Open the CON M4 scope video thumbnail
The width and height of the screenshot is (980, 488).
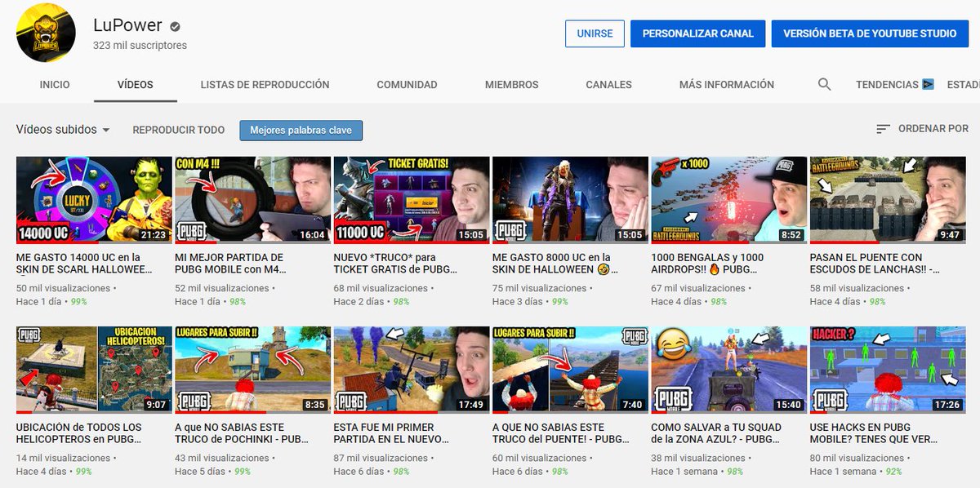(x=252, y=200)
